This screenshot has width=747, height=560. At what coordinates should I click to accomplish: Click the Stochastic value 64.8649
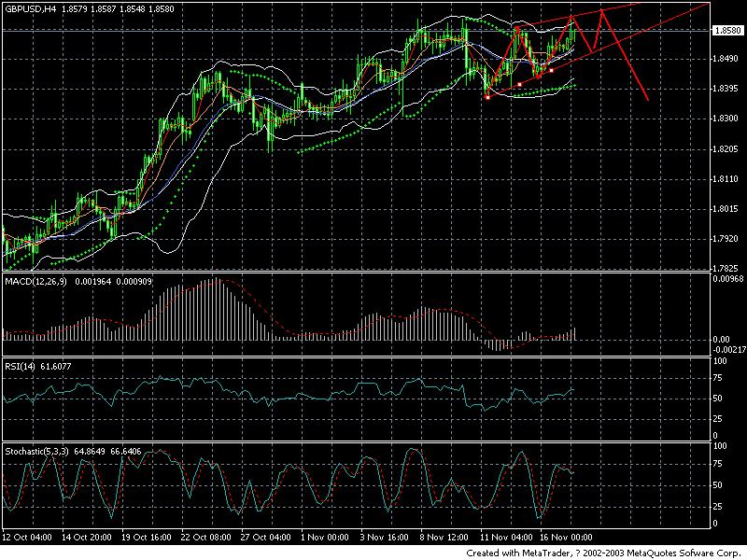coord(90,451)
